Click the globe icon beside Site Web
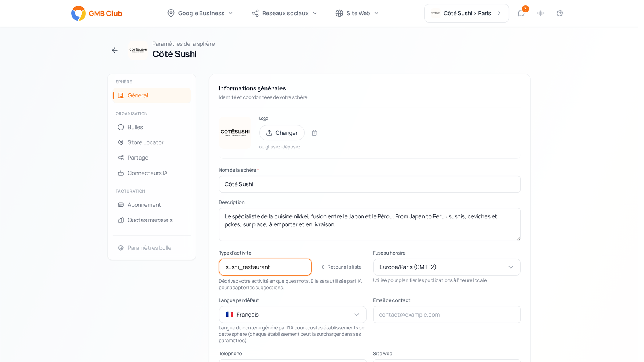This screenshot has width=644, height=362. pos(339,13)
